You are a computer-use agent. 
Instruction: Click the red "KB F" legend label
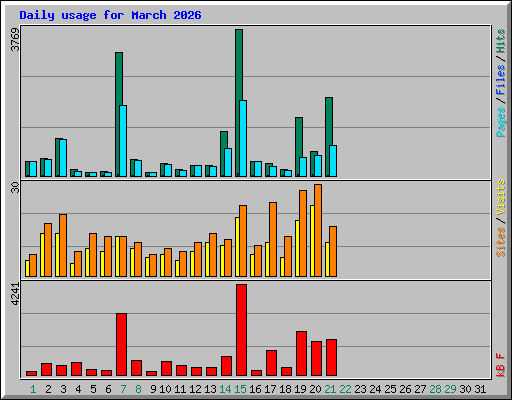pyautogui.click(x=500, y=365)
